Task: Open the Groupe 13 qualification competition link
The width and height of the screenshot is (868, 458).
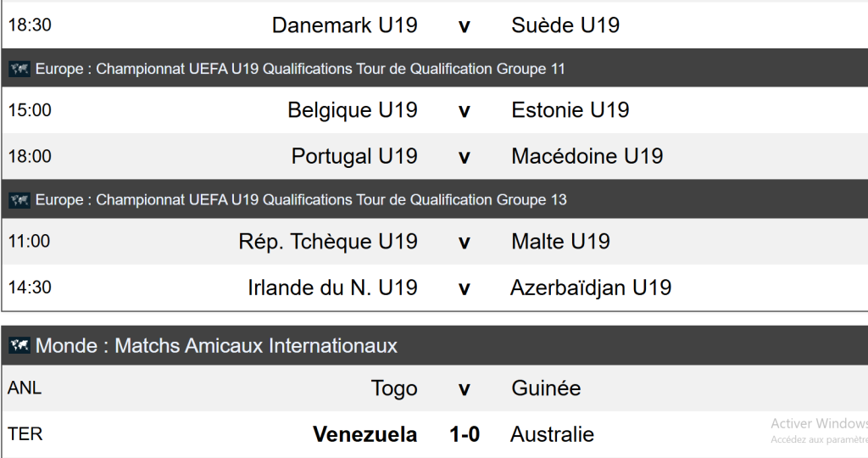Action: click(x=300, y=200)
